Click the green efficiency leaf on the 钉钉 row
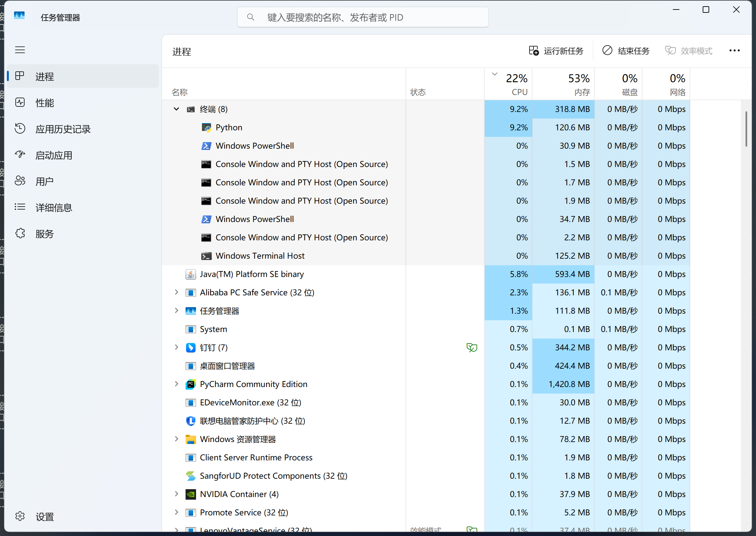Screen dimensions: 756x536 (x=472, y=347)
